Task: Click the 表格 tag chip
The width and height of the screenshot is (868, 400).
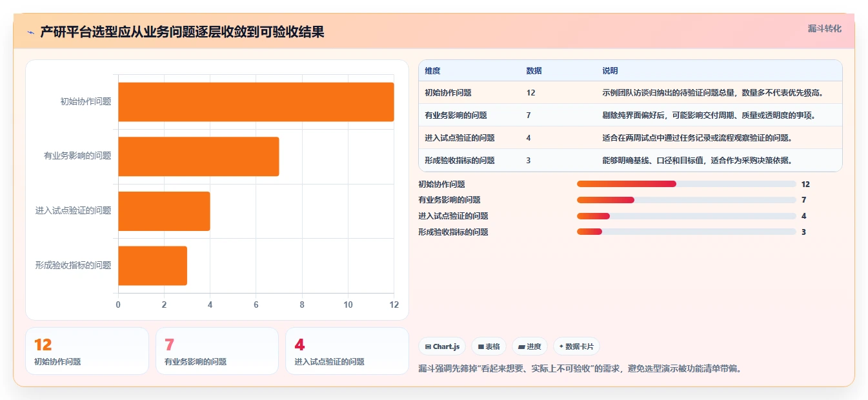Action: 489,346
